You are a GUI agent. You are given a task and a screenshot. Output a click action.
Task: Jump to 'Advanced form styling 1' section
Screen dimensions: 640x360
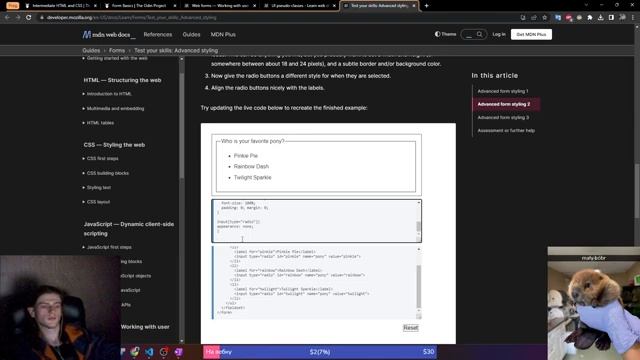tap(503, 91)
